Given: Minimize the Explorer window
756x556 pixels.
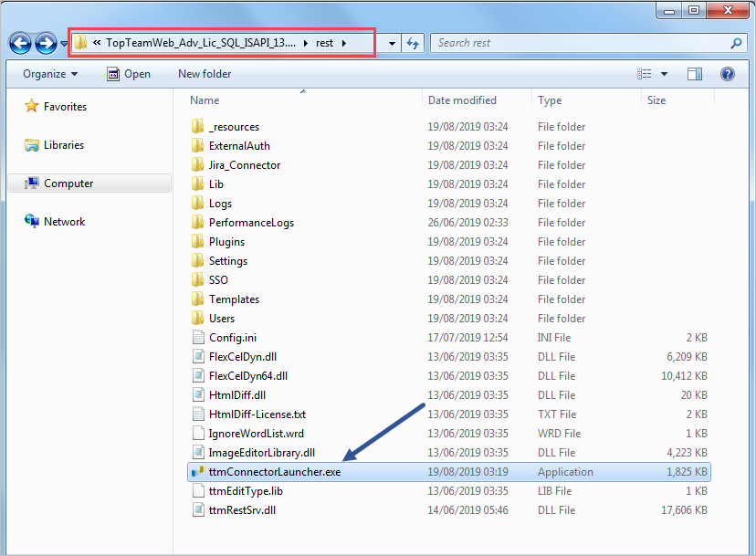Looking at the screenshot, I should 669,10.
